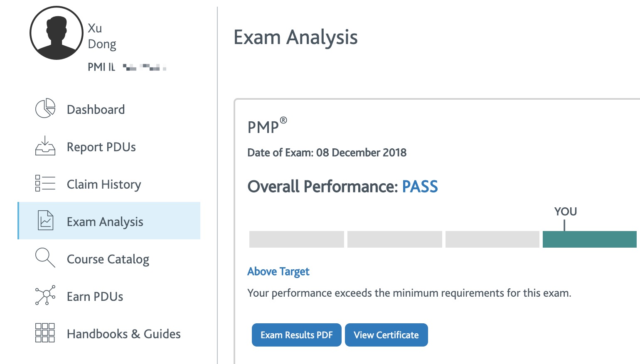Click the Claim History list icon
Viewport: 640px width, 364px height.
tap(45, 183)
